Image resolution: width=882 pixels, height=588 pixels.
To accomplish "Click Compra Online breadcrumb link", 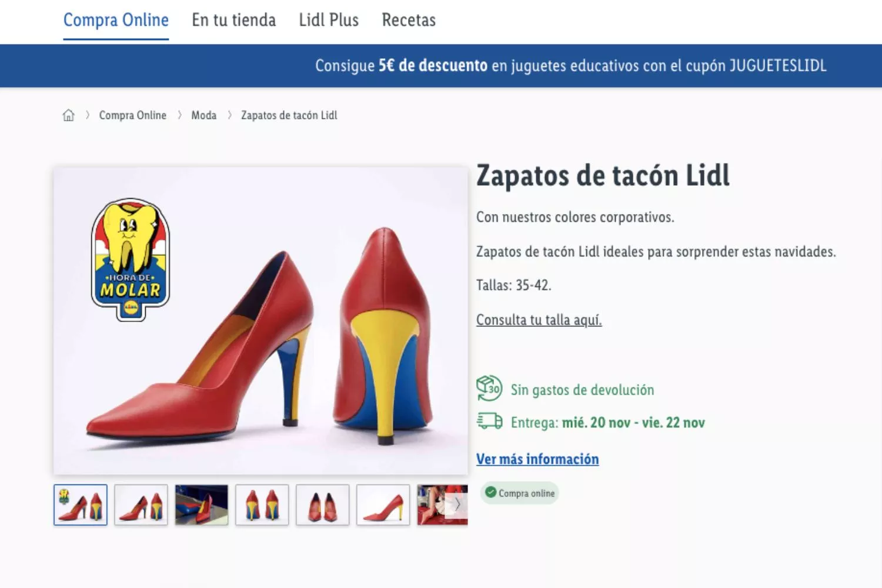I will pyautogui.click(x=132, y=115).
